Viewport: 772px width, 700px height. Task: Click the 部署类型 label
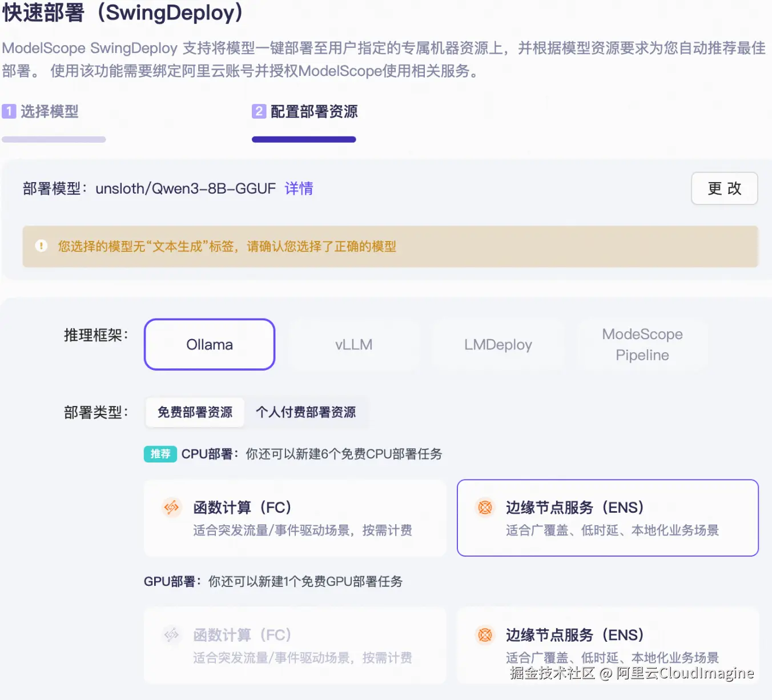click(x=96, y=412)
